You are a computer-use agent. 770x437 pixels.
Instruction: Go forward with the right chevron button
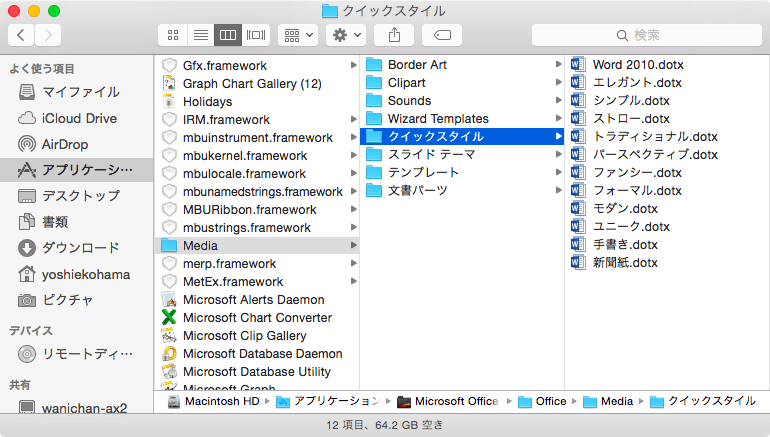tap(48, 35)
